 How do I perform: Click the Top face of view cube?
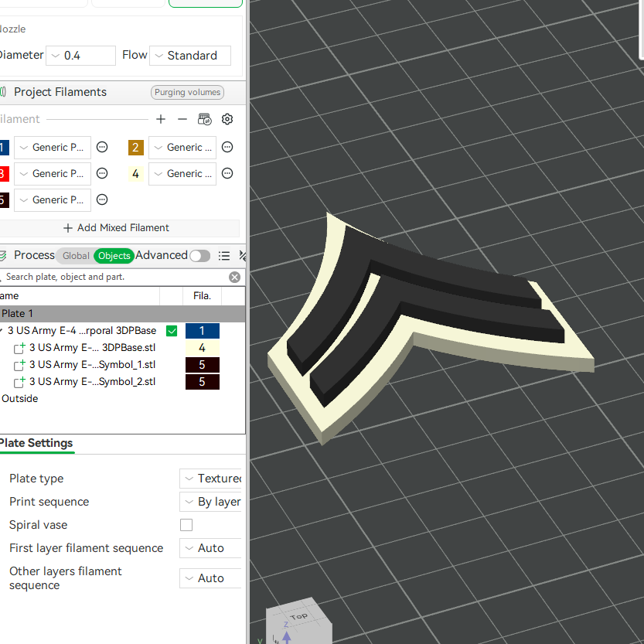[298, 616]
